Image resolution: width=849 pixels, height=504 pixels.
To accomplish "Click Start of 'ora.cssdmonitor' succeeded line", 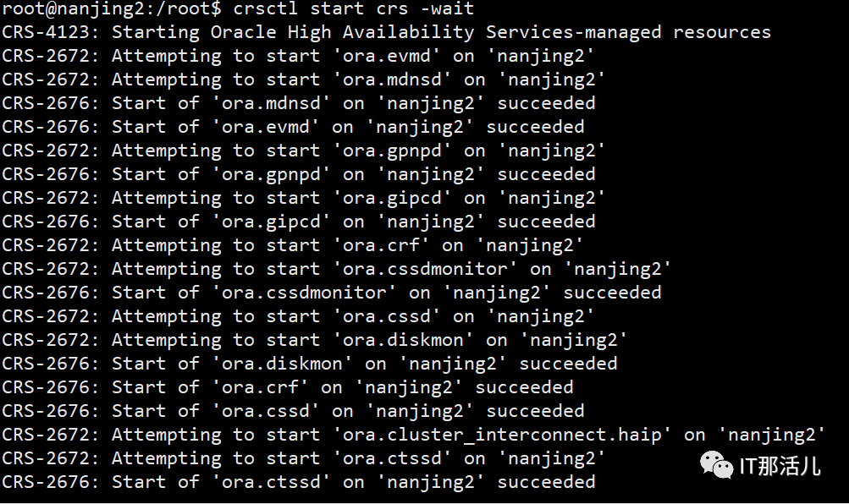I will 331,293.
